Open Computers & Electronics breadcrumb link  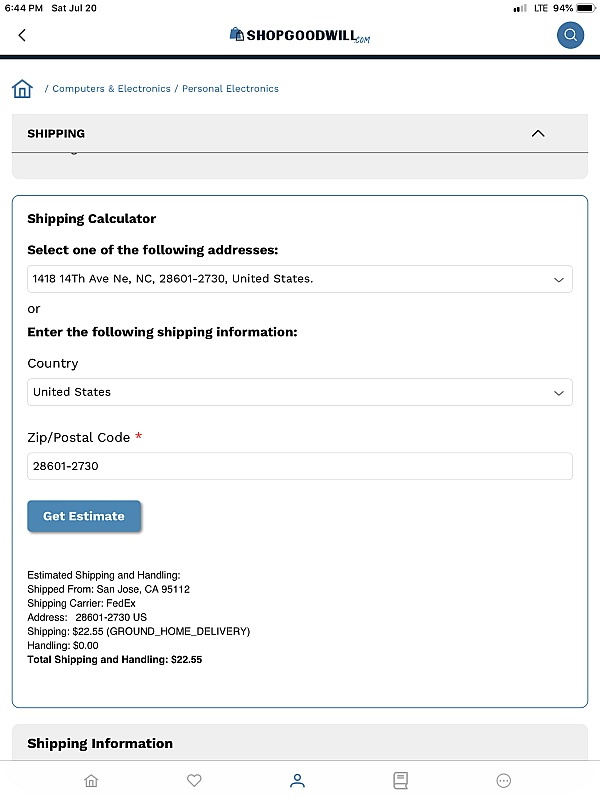(x=111, y=89)
